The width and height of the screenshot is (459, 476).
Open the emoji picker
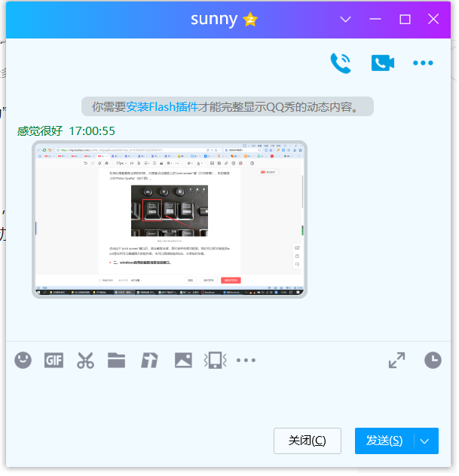23,361
